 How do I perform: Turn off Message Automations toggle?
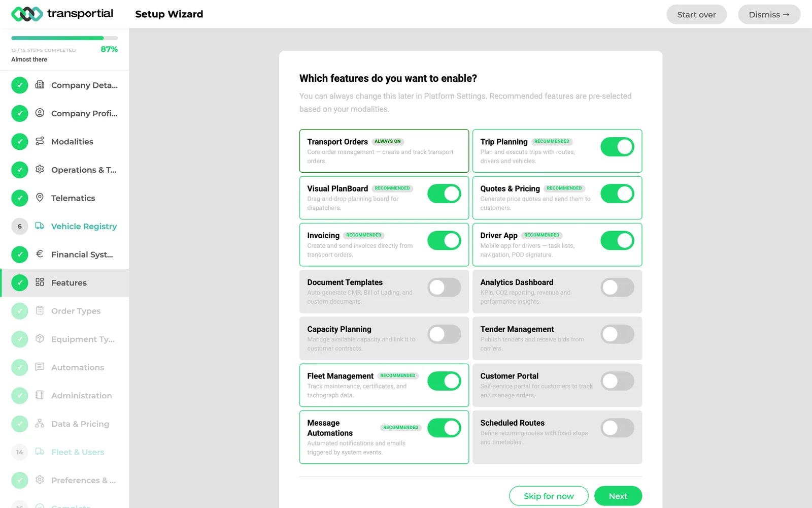(x=444, y=428)
